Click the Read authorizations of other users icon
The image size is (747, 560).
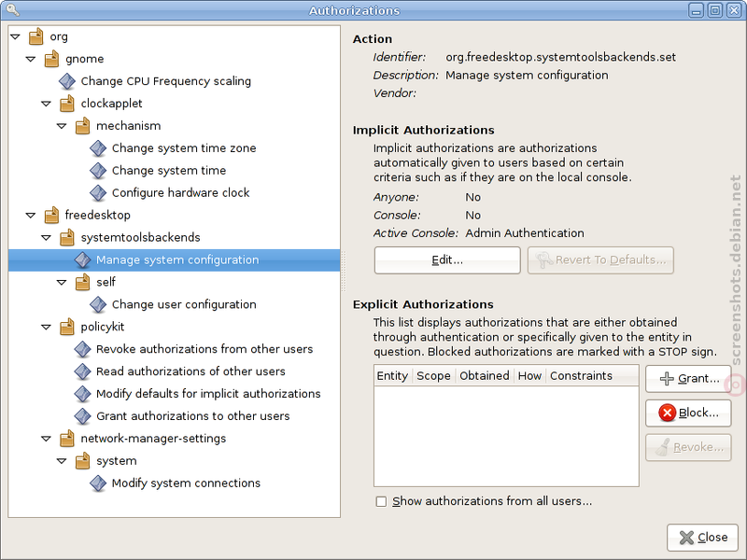click(x=82, y=371)
